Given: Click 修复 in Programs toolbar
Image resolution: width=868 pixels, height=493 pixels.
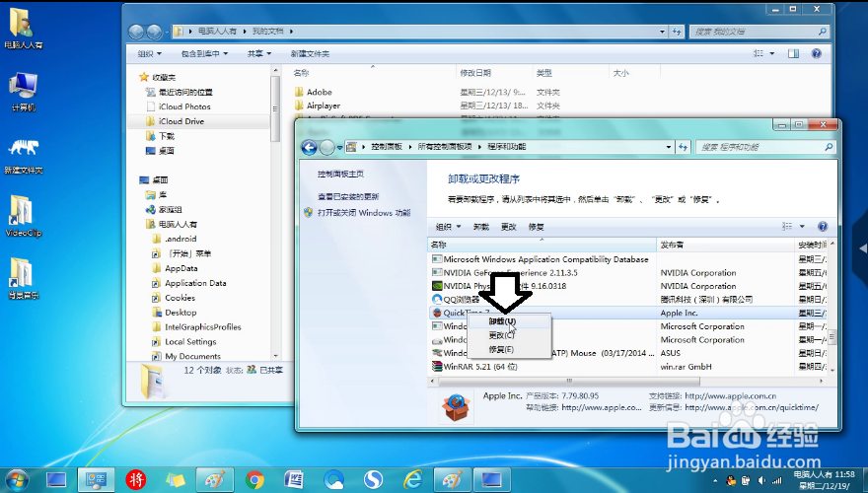Looking at the screenshot, I should [x=536, y=227].
